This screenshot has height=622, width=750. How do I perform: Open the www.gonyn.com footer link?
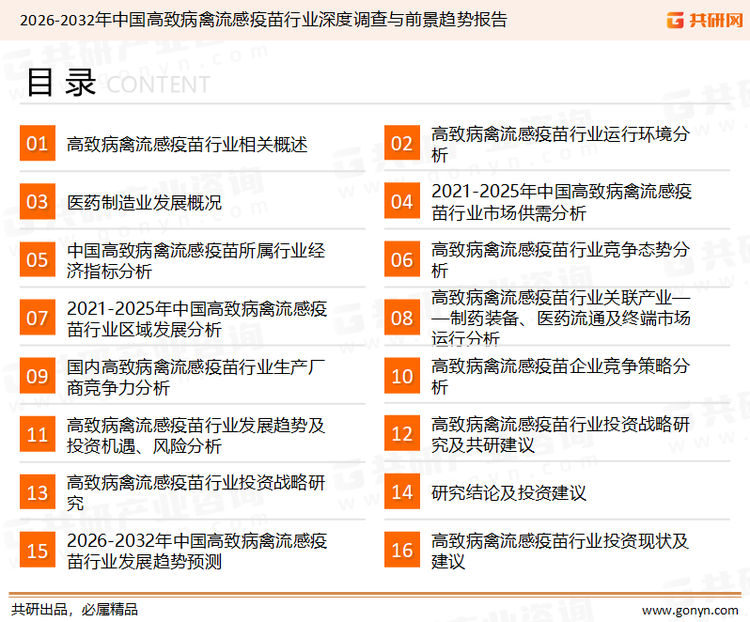690,611
